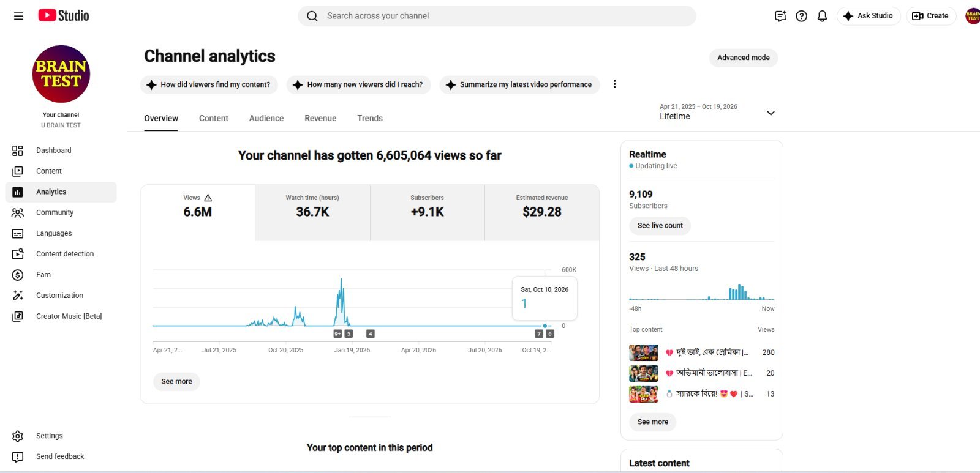Click the search across your channel field

point(497,16)
